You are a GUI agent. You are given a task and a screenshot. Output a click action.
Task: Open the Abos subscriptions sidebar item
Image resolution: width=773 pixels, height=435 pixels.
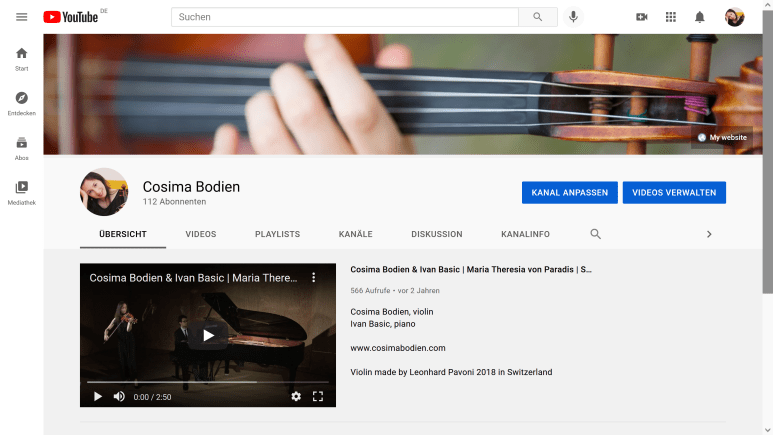21,148
